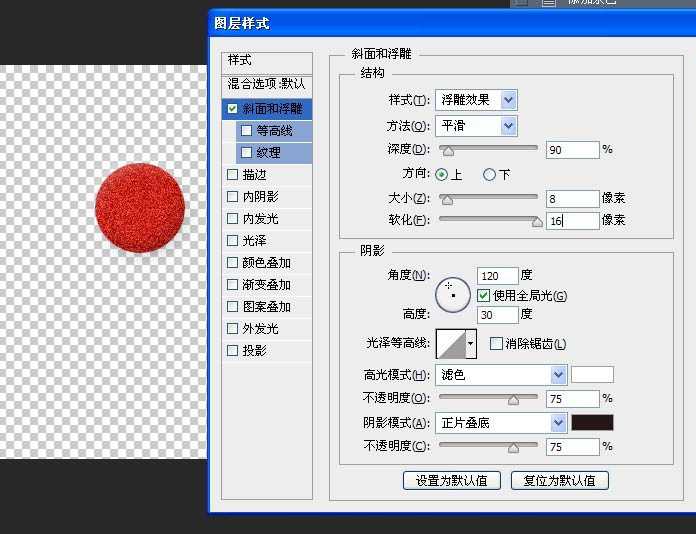Viewport: 696px width, 534px height.
Task: Click the highlight 不透明度(O) field showing 75
Action: 573,399
